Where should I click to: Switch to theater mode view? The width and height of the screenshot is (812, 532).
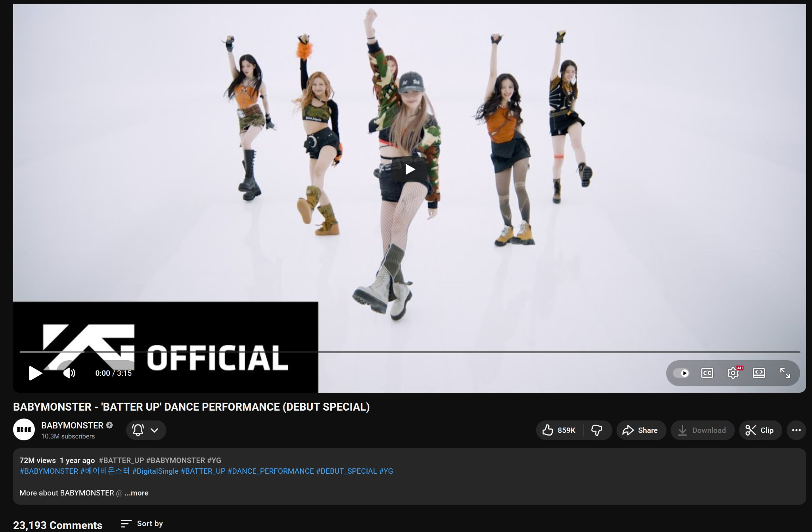click(x=759, y=373)
